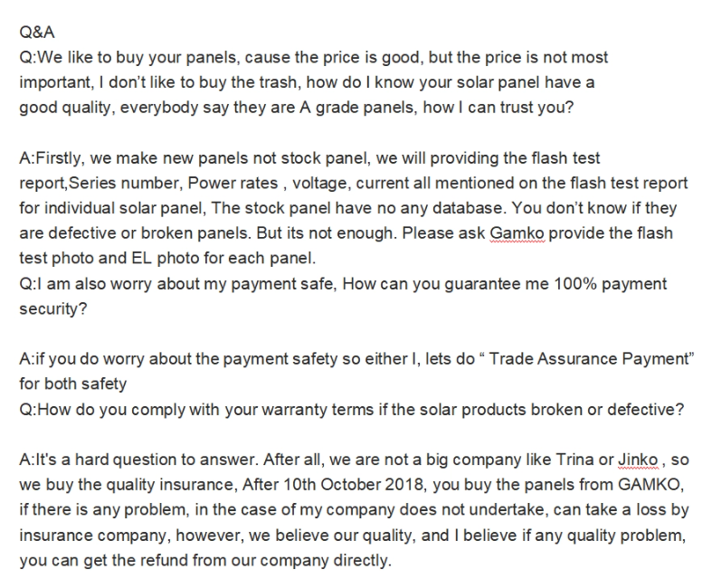Viewport: 712px width, 588px height.
Task: Click the underlined word Jinko
Action: [x=638, y=460]
